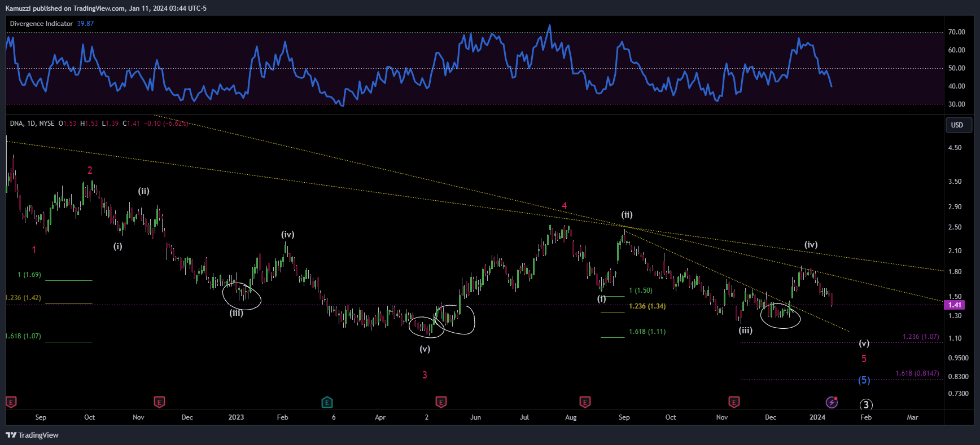This screenshot has width=980, height=445.
Task: Click the 70.00 level on the indicator axis
Action: pyautogui.click(x=956, y=32)
